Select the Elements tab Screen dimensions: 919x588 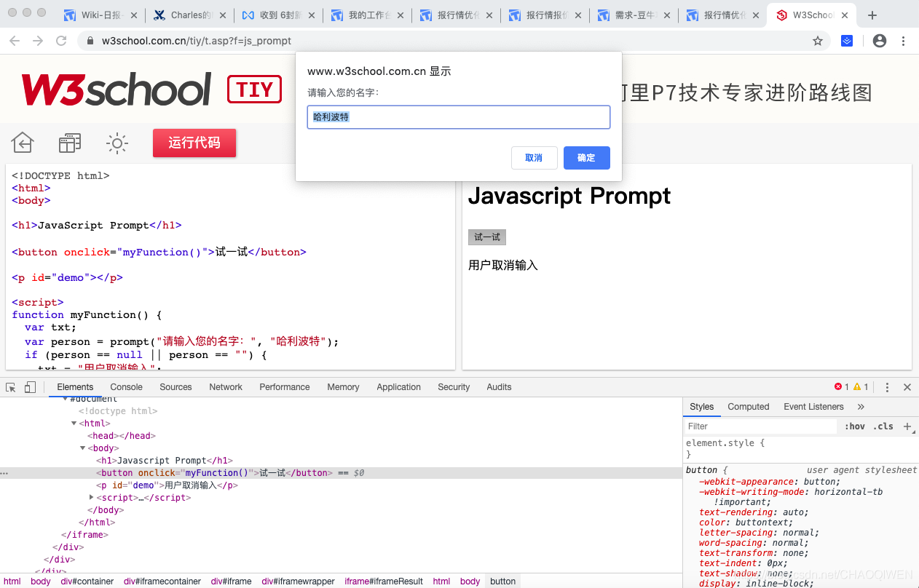click(75, 387)
